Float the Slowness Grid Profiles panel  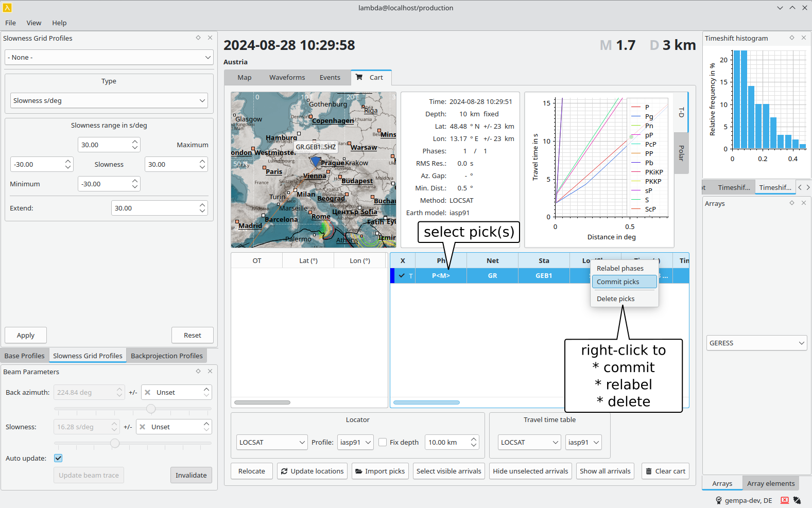[198, 38]
